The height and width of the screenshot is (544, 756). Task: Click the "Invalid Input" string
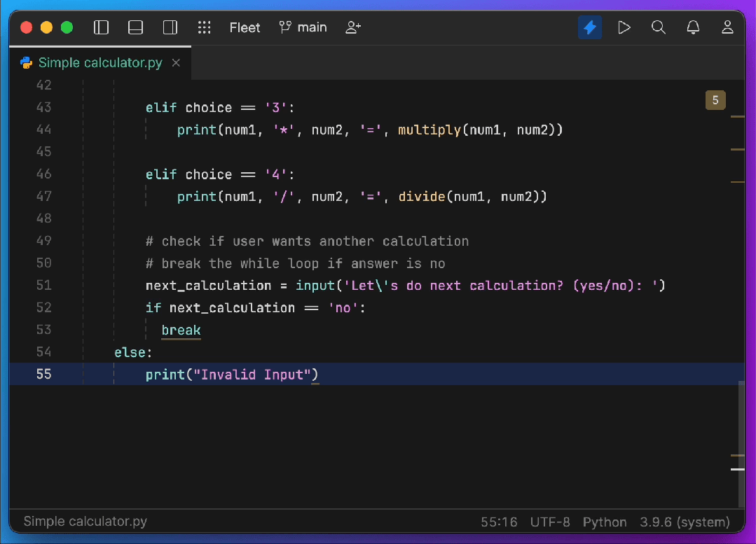point(252,375)
